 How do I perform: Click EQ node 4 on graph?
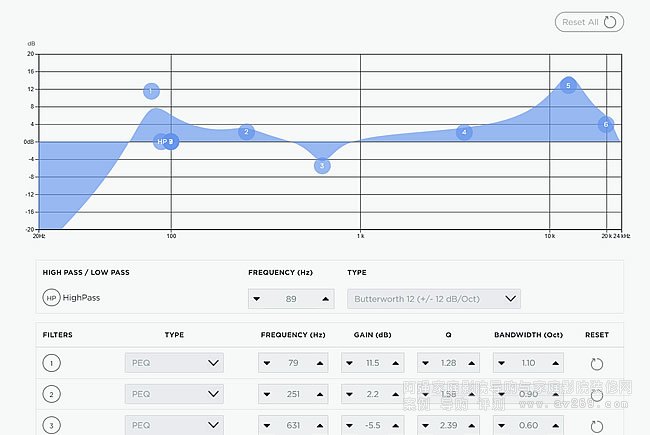click(464, 132)
